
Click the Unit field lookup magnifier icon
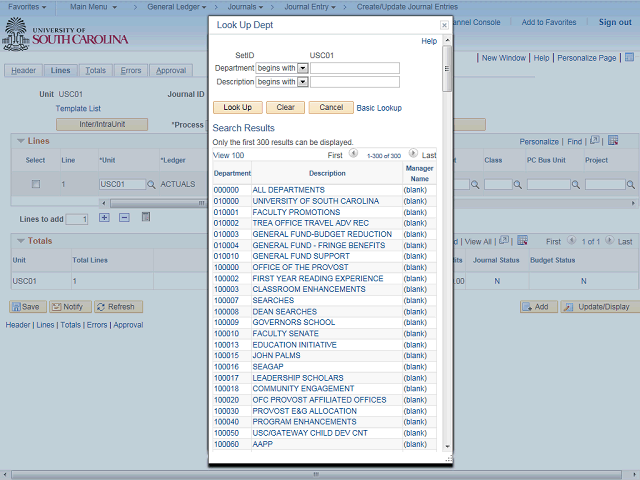[x=151, y=184]
